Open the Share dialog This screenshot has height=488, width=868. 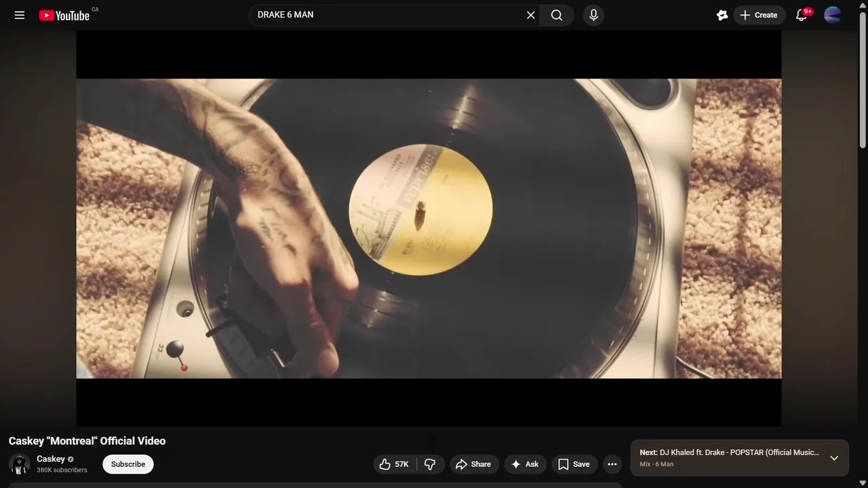click(474, 464)
